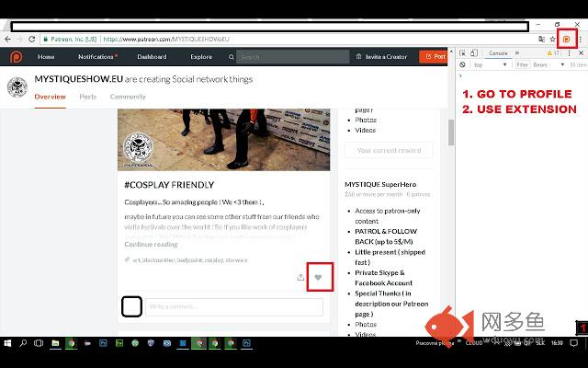The image size is (588, 368).
Task: Open the Patreon Dashboard
Action: (152, 57)
